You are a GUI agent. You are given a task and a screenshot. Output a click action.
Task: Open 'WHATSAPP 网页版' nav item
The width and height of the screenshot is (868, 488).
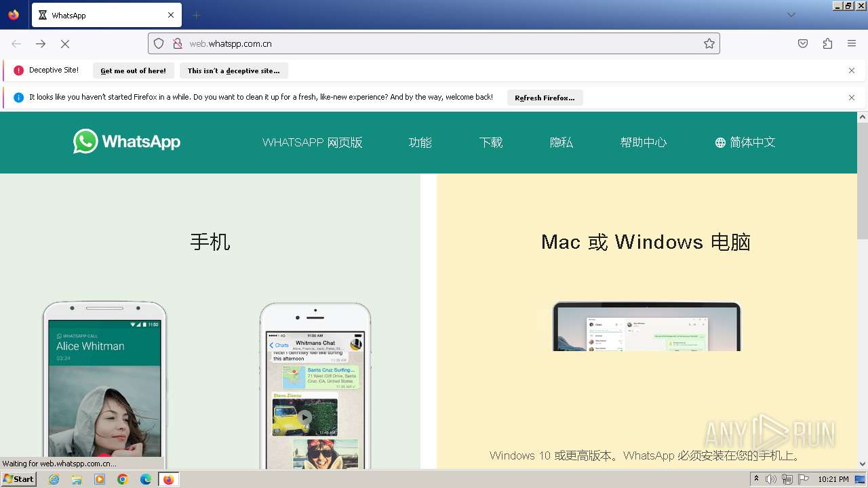[x=313, y=142]
